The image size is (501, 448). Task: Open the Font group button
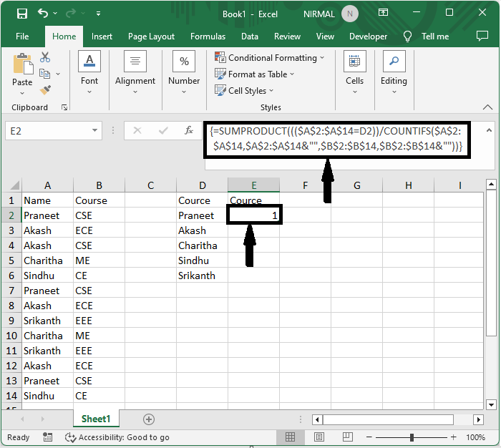click(x=89, y=72)
